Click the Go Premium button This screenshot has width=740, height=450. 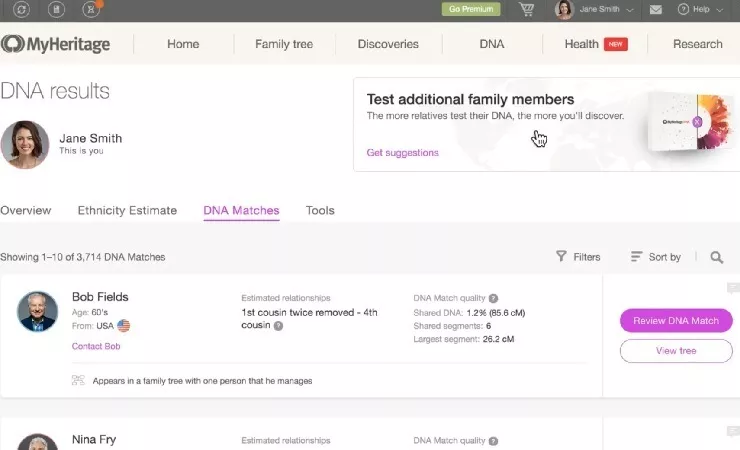pyautogui.click(x=471, y=9)
